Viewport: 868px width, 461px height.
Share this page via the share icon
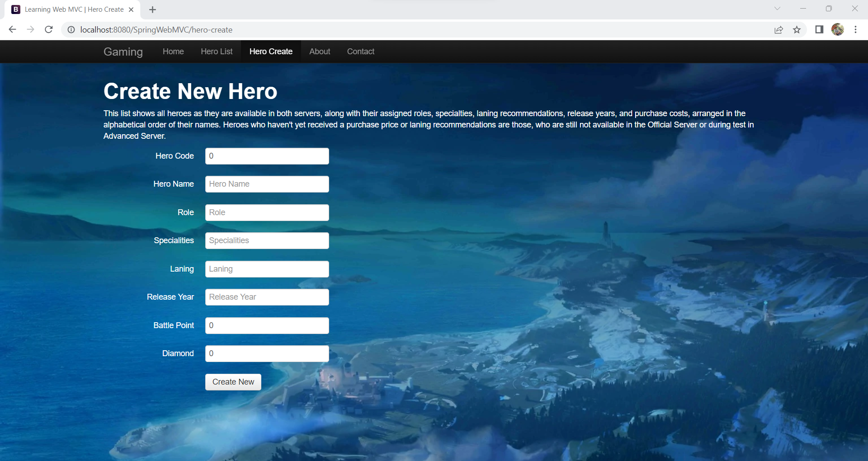click(x=778, y=30)
